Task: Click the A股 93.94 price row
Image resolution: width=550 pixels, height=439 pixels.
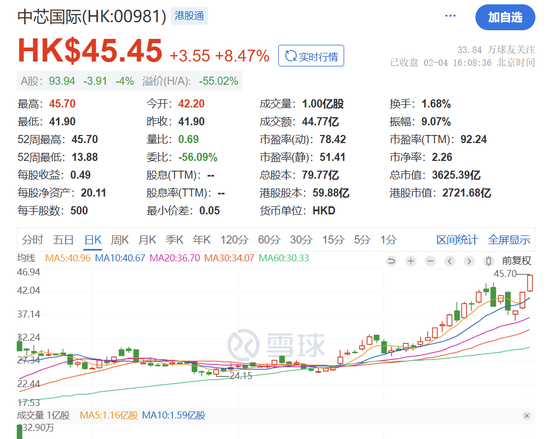Action: point(77,81)
